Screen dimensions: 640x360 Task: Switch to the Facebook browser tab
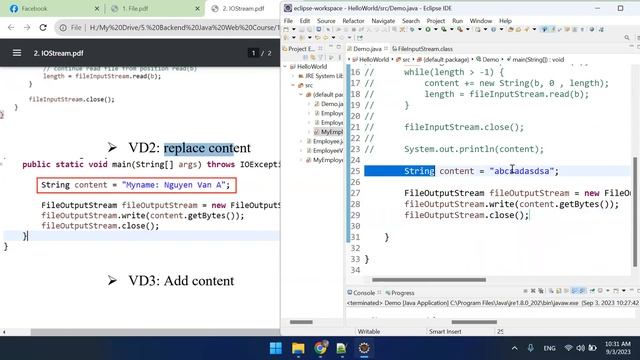[x=52, y=8]
